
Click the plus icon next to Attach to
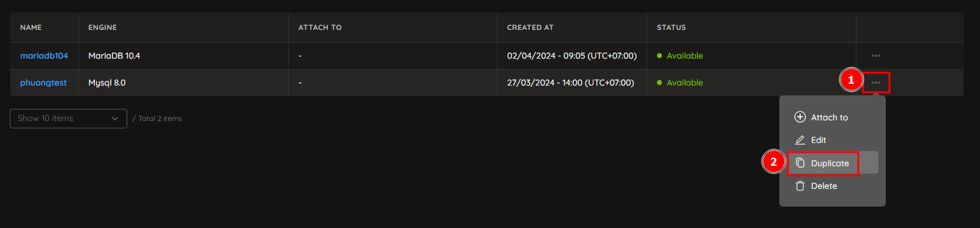800,117
